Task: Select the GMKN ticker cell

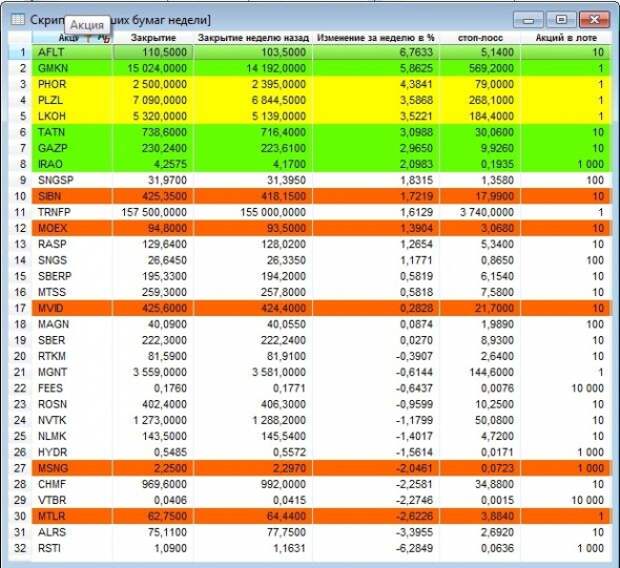Action: click(x=72, y=68)
